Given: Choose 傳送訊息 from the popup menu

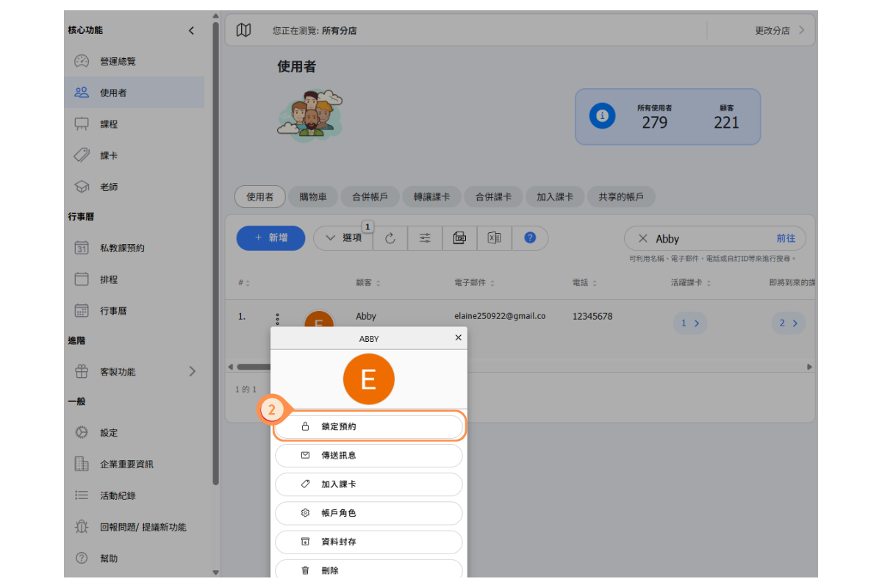Looking at the screenshot, I should pos(368,456).
